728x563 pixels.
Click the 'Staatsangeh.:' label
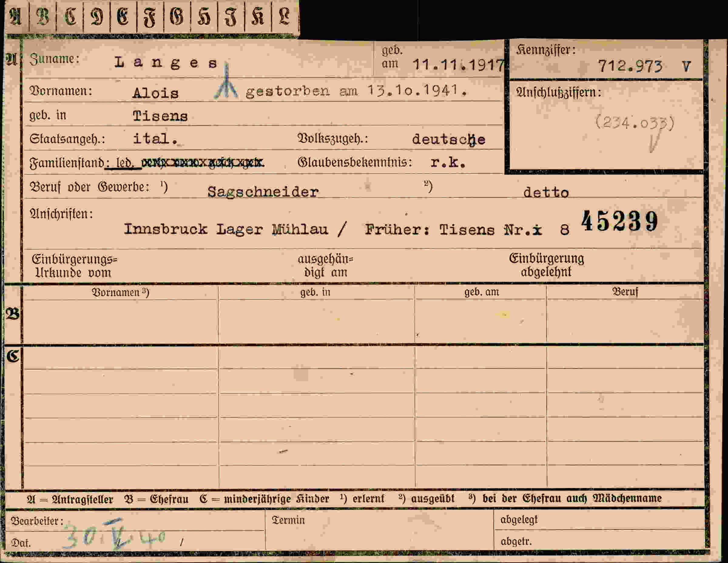(67, 138)
